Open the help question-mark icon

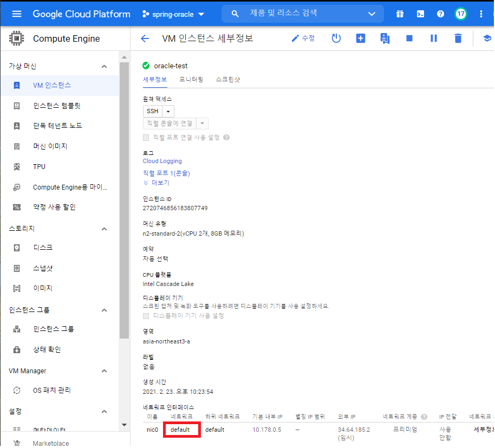440,14
